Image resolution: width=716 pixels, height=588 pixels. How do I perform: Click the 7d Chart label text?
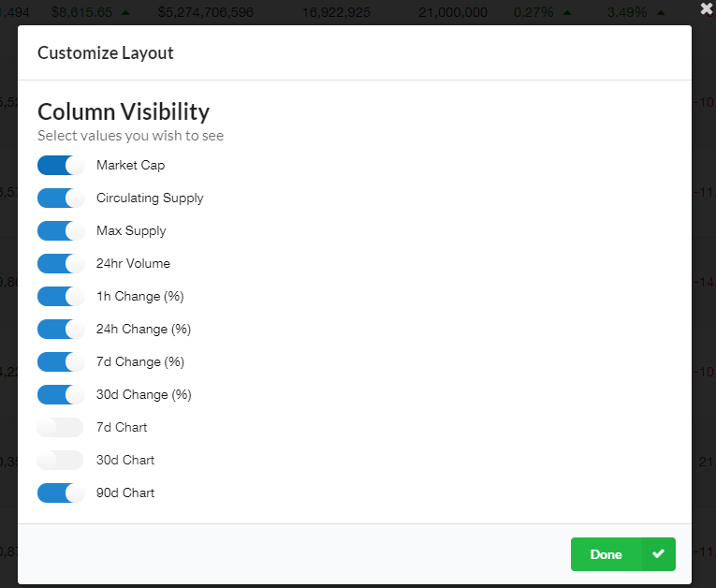pos(122,427)
